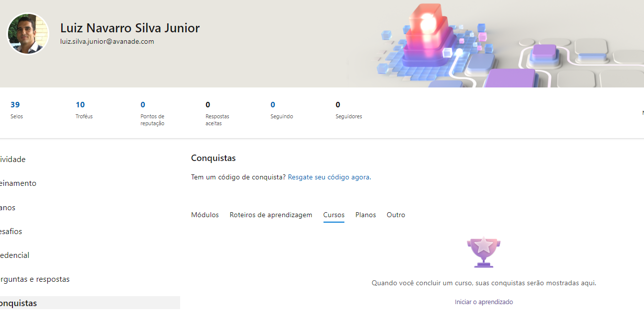644x324 pixels.
Task: Click the Conquistas section heading
Action: [x=214, y=158]
